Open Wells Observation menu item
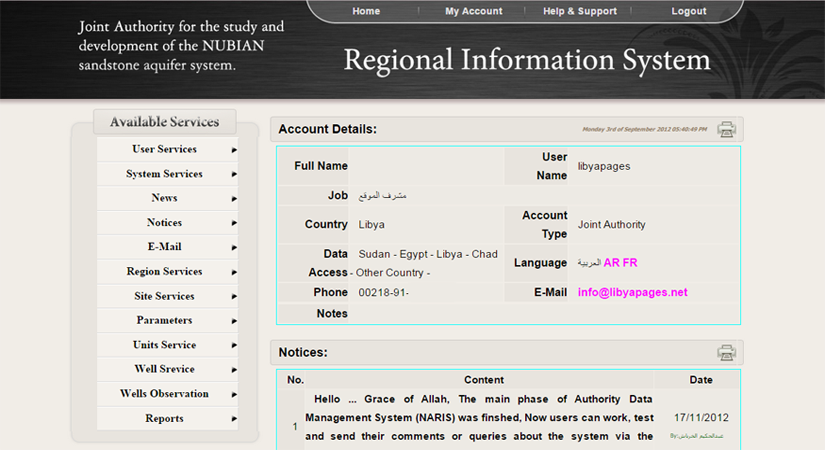Viewport: 825px width, 450px height. pos(165,394)
